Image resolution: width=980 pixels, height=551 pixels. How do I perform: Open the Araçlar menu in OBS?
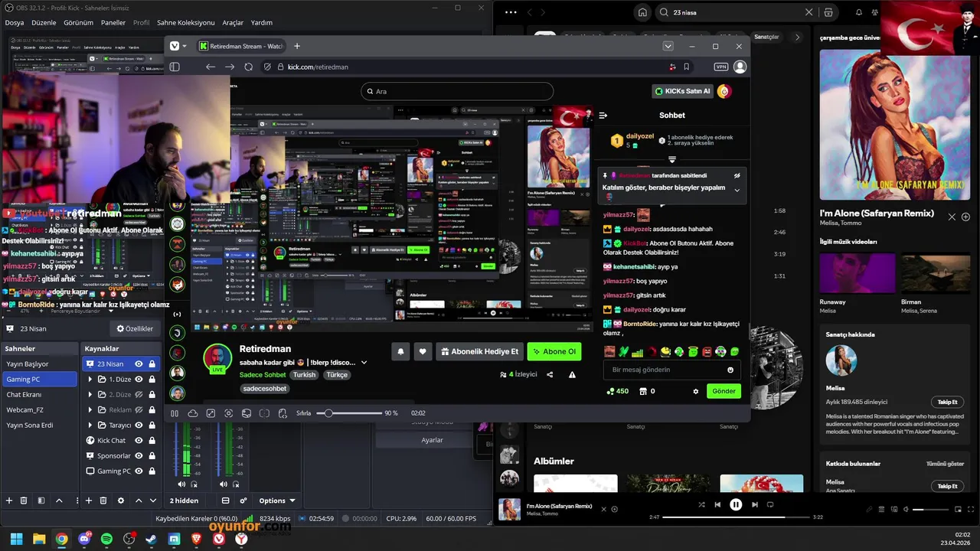coord(233,22)
